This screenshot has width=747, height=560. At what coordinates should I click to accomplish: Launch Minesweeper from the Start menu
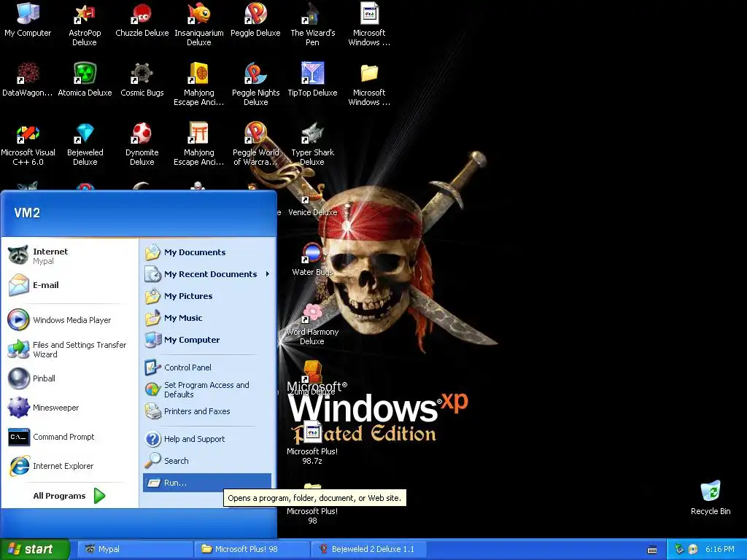tap(69, 408)
